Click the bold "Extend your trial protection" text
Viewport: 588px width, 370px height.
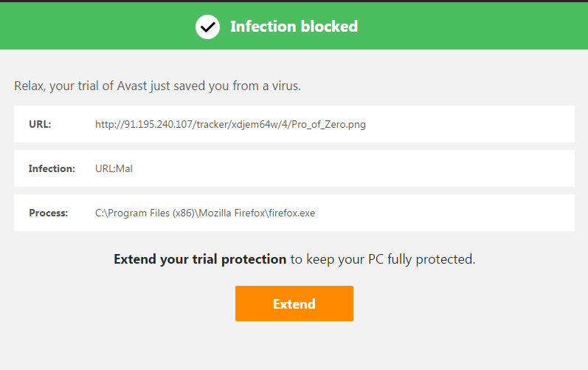[200, 259]
